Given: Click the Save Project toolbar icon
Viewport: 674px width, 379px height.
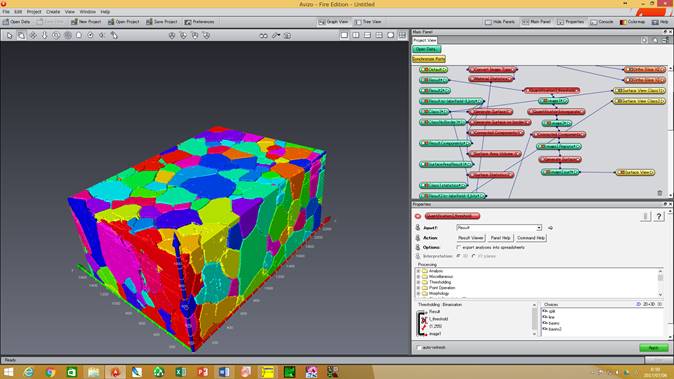Looking at the screenshot, I should 162,21.
